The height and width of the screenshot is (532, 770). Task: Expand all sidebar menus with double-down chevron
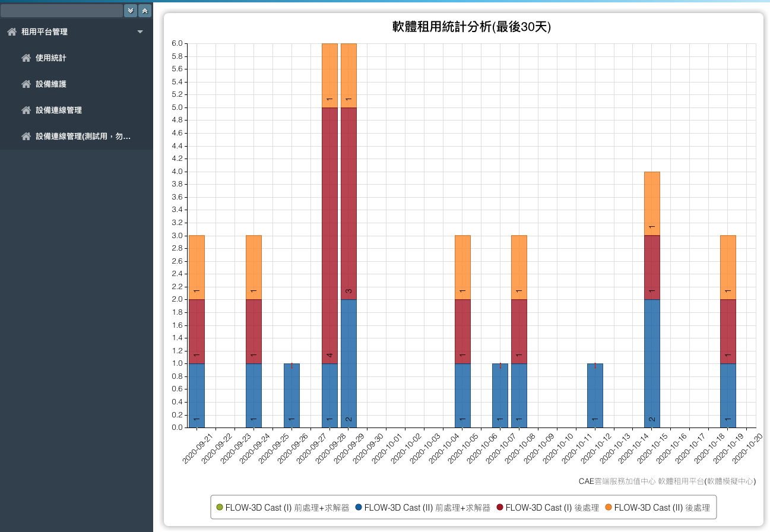pos(131,11)
